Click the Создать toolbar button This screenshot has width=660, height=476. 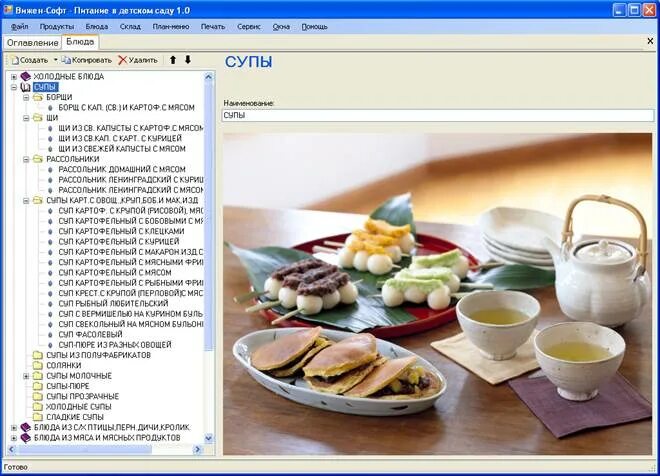coord(29,60)
